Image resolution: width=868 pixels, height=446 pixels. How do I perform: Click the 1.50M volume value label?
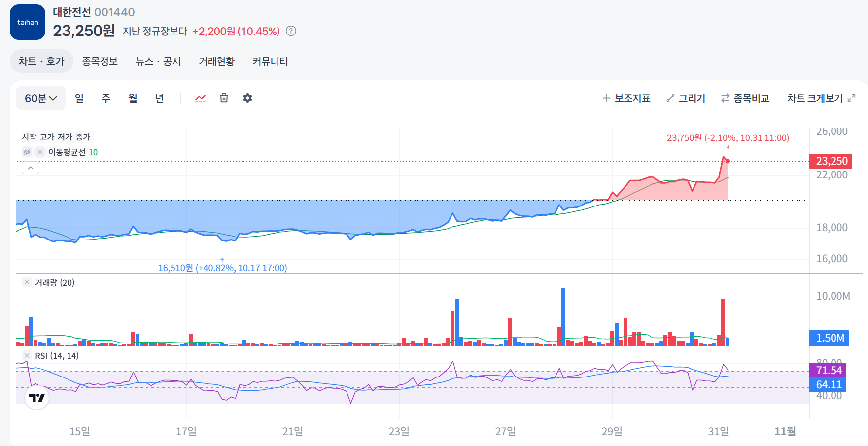click(829, 338)
